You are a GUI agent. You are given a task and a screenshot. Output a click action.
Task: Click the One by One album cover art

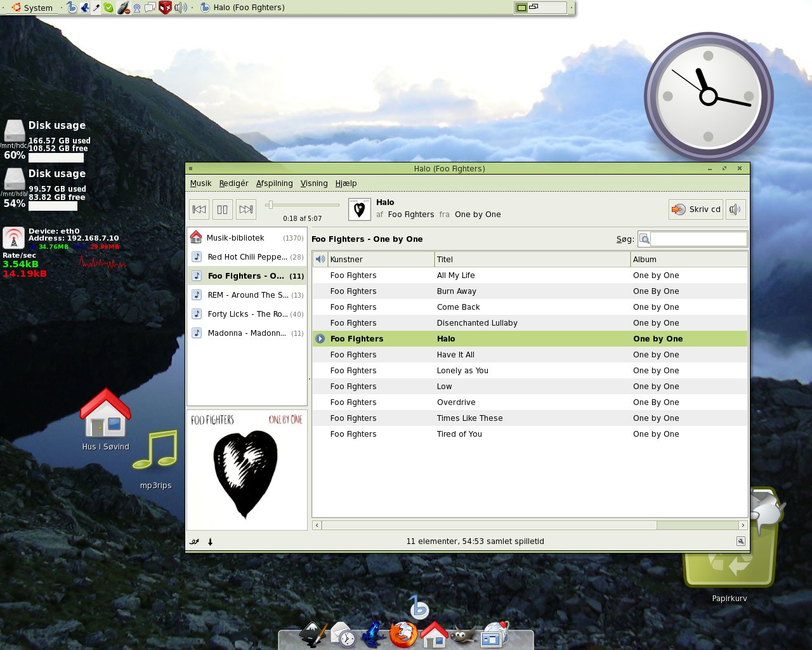click(x=247, y=470)
